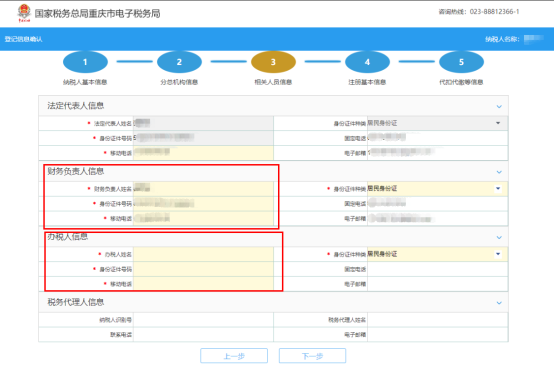Click the tax bureau emblem logo
Viewport: 554px width, 369px height.
24,13
